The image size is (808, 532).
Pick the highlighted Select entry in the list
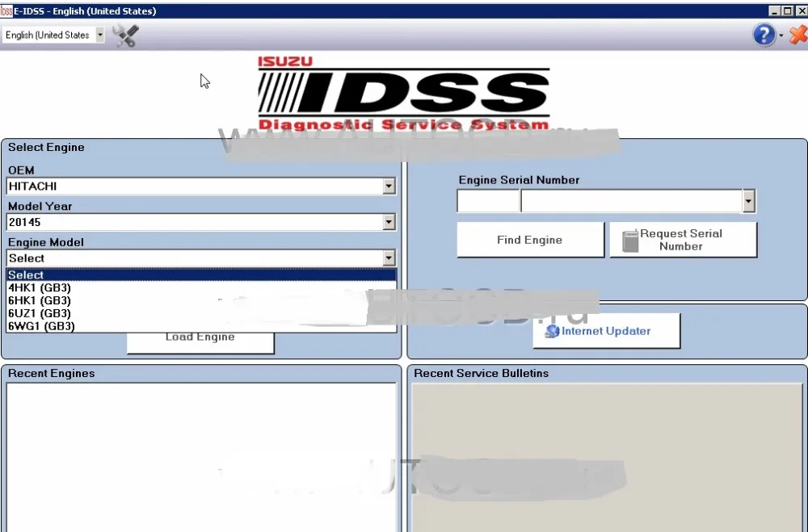point(201,274)
